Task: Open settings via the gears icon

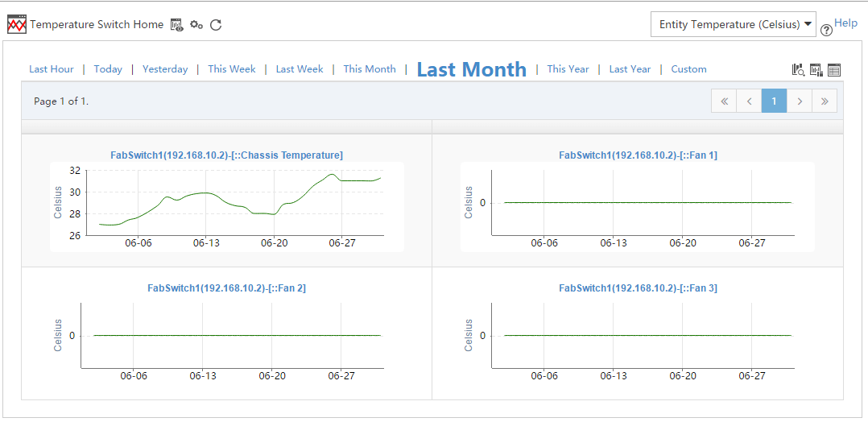Action: 196,25
